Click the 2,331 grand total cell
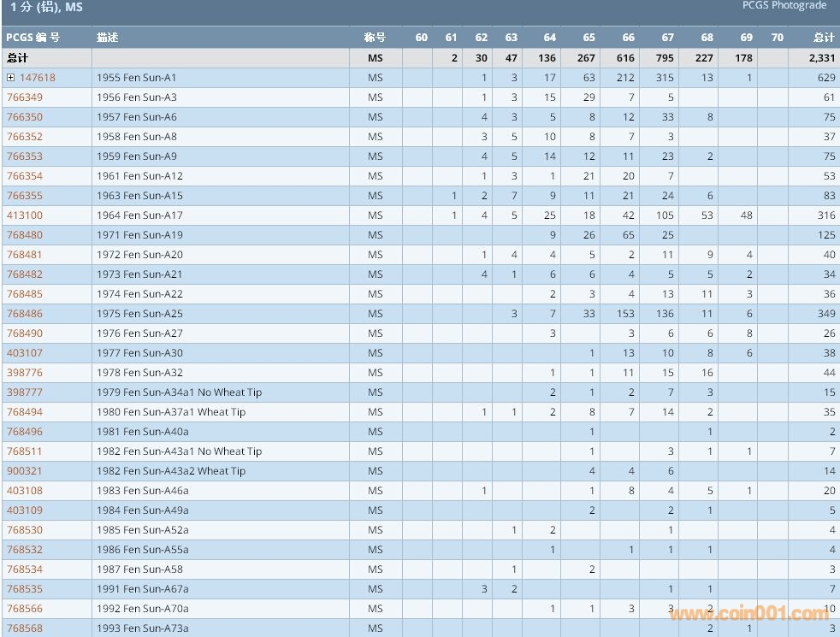 (x=819, y=58)
